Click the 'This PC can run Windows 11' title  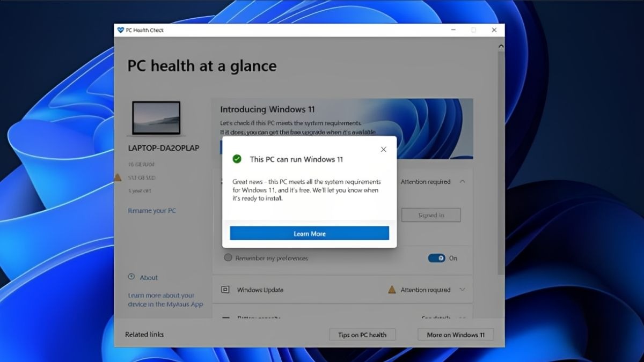[296, 159]
